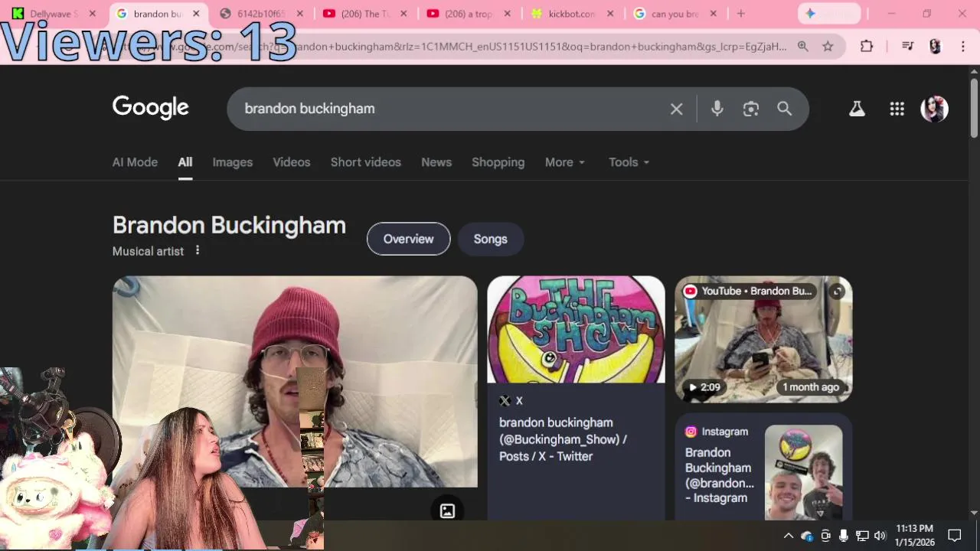This screenshot has width=980, height=551.
Task: Open the network tray icon
Action: coord(862,536)
